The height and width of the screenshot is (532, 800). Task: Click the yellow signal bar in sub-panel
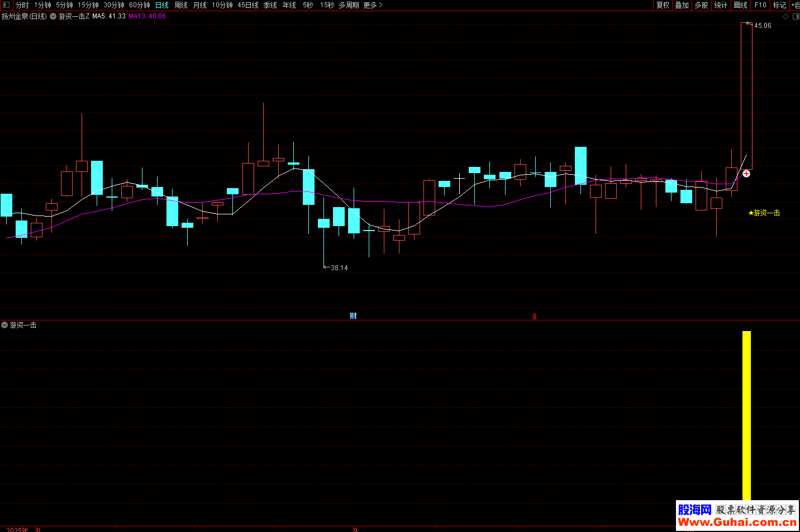[746, 415]
